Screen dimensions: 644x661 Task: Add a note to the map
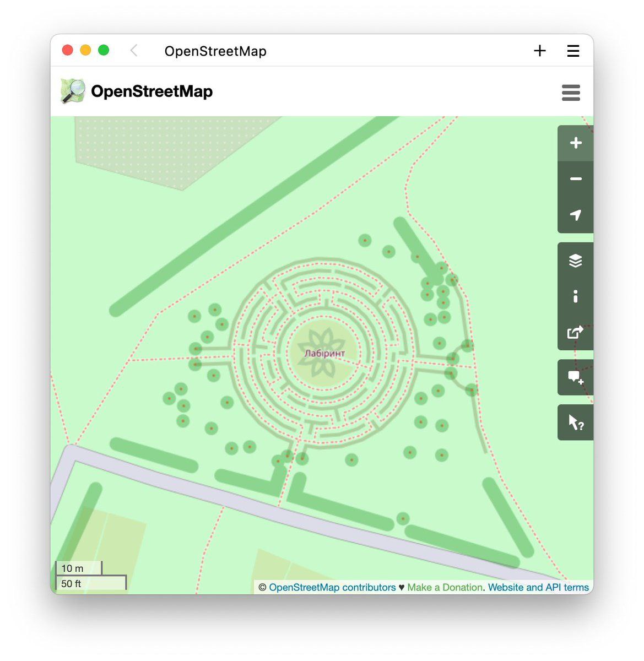pyautogui.click(x=576, y=377)
